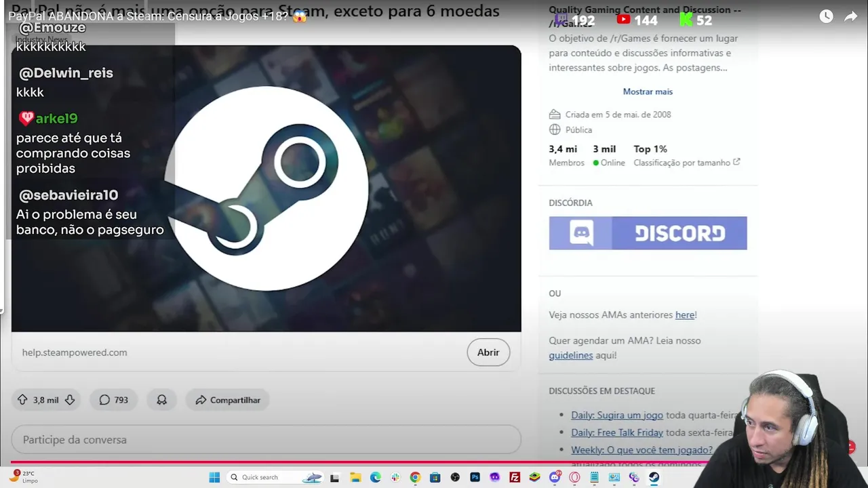Open Discord from the taskbar

[x=555, y=477]
